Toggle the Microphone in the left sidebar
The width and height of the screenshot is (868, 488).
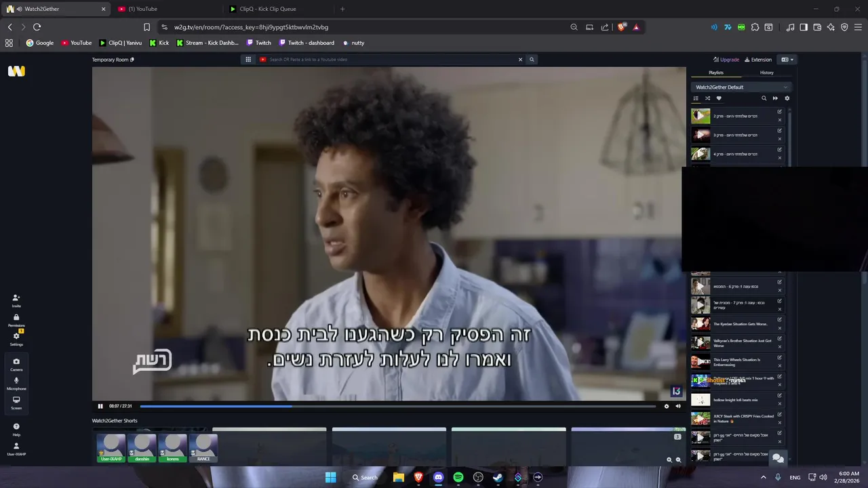[16, 383]
